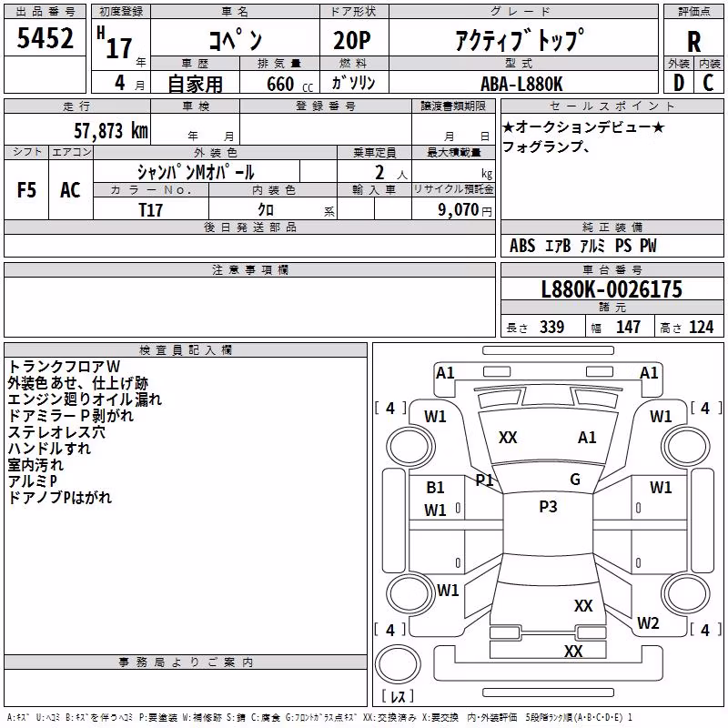Select the car name コペン

click(x=235, y=39)
